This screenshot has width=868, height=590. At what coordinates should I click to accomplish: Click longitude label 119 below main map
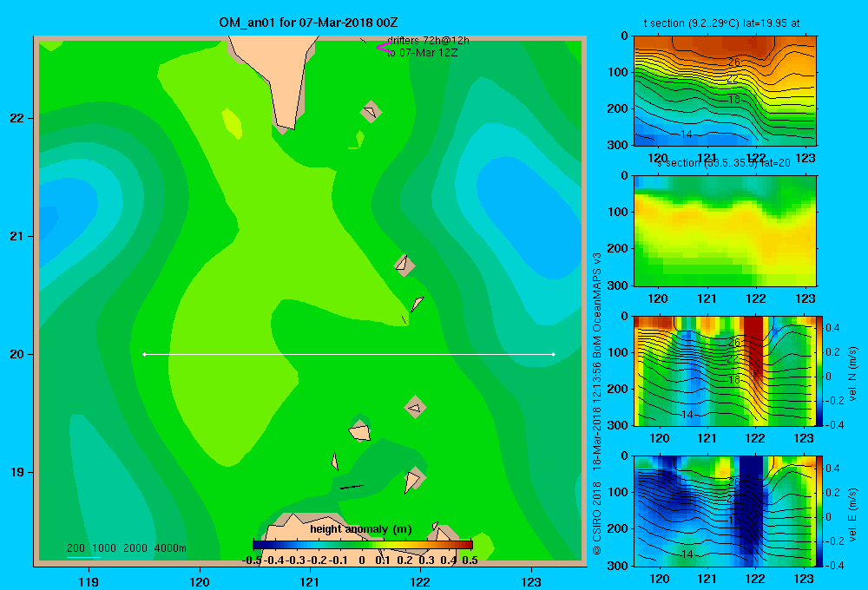click(x=89, y=581)
